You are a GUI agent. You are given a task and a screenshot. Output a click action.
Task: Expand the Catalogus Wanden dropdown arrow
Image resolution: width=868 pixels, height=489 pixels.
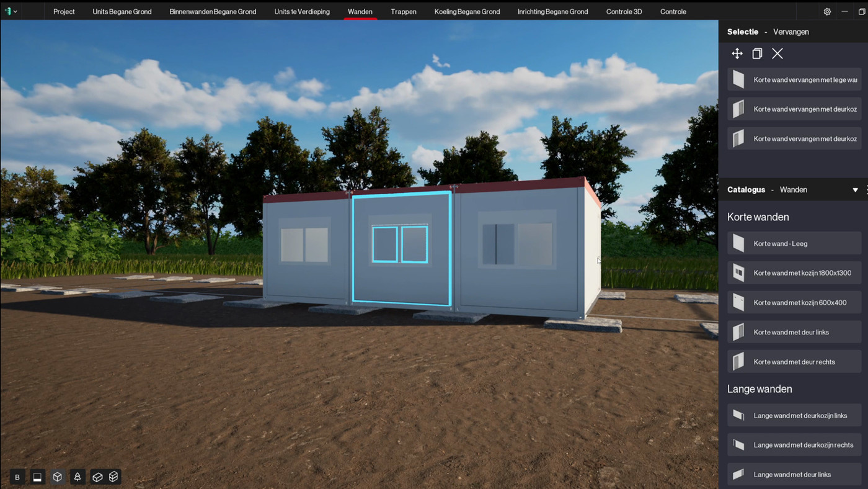tap(856, 190)
